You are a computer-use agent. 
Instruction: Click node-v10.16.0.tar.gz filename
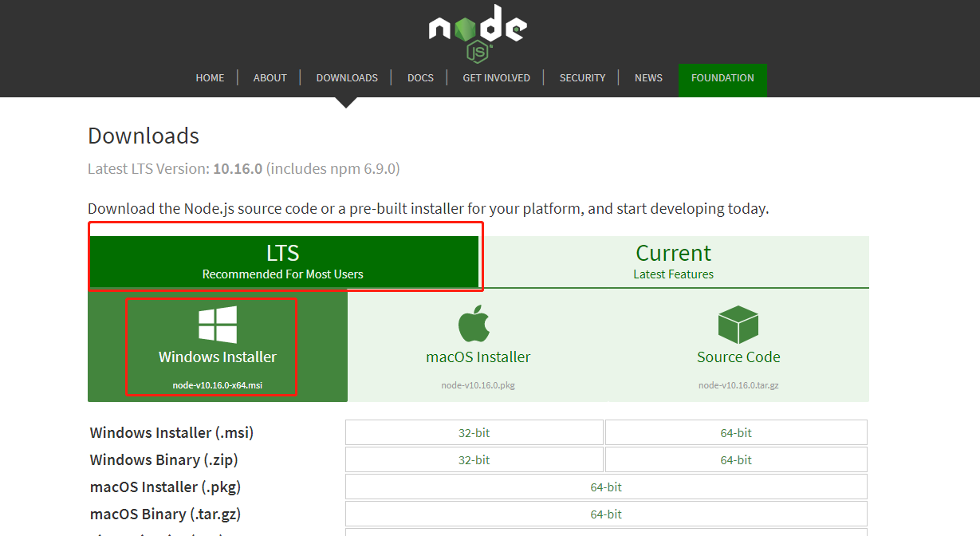[738, 385]
